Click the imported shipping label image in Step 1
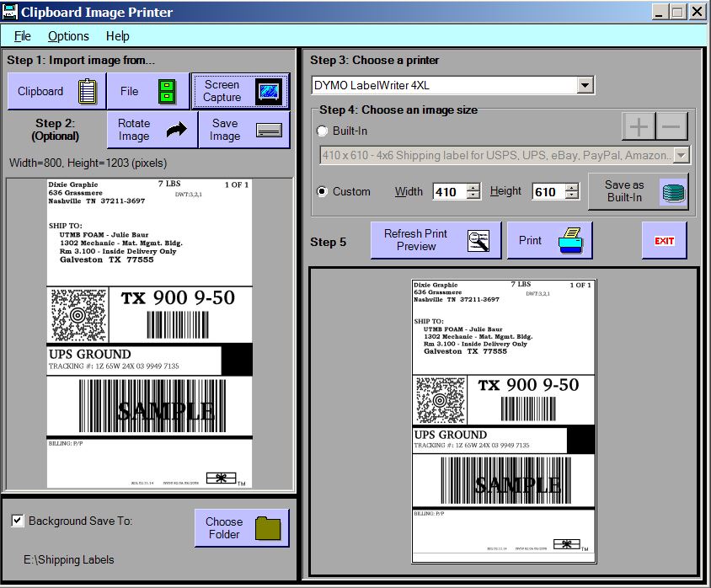The height and width of the screenshot is (588, 711). coord(150,334)
